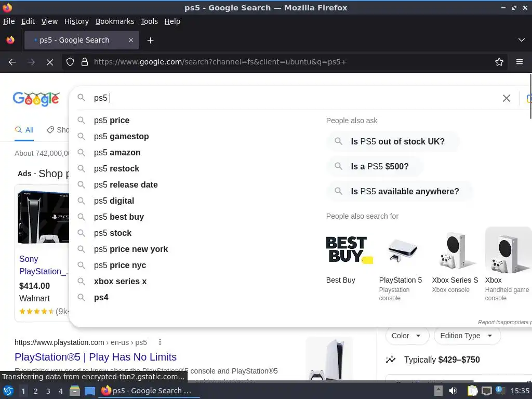Screen dimensions: 532x399
Task: Open the Color filter dropdown
Action: click(x=407, y=336)
